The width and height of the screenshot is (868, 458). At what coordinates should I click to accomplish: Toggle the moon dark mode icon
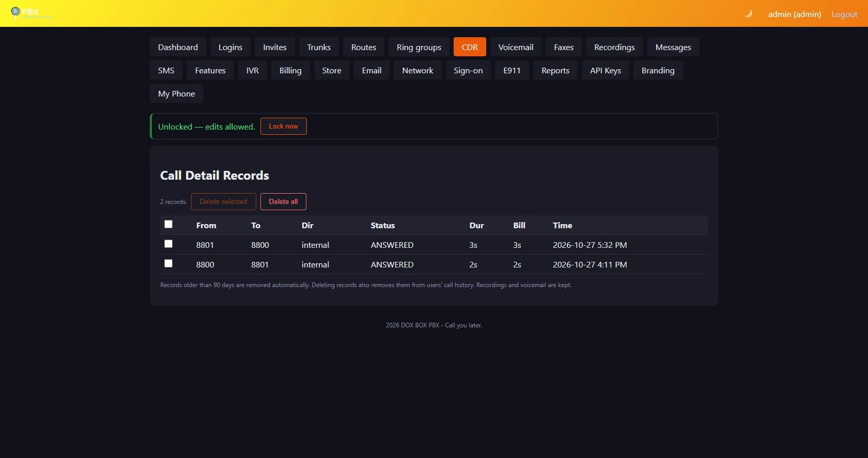coord(748,14)
